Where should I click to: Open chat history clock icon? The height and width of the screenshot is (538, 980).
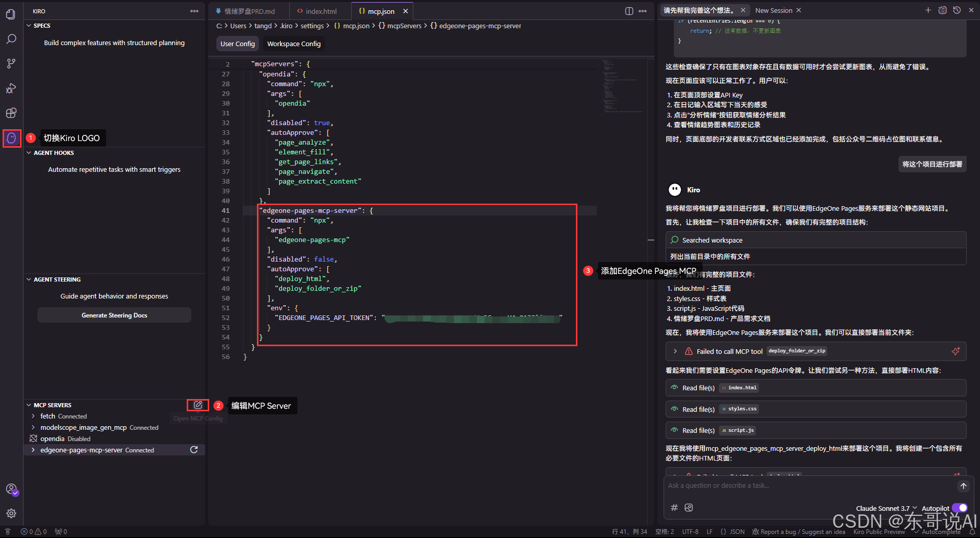957,10
